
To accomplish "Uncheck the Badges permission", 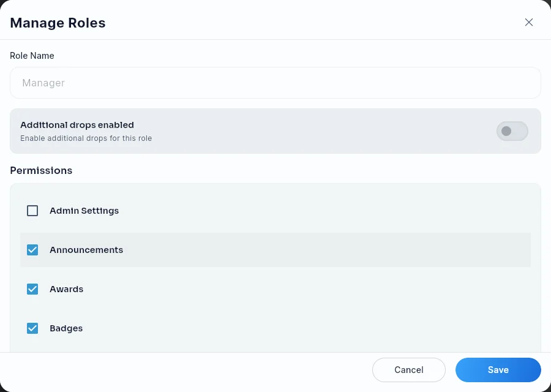I will [x=32, y=328].
